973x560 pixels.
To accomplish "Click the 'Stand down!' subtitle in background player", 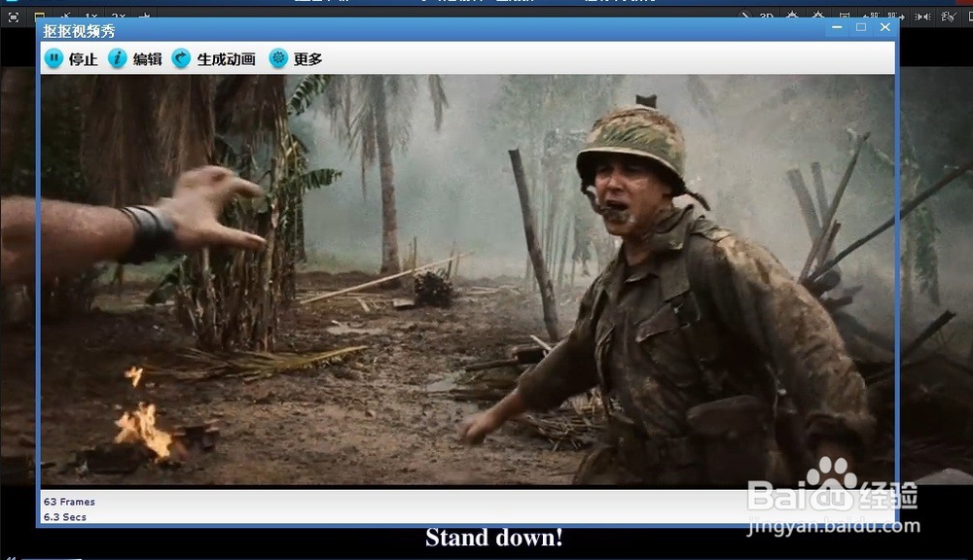I will (x=494, y=538).
